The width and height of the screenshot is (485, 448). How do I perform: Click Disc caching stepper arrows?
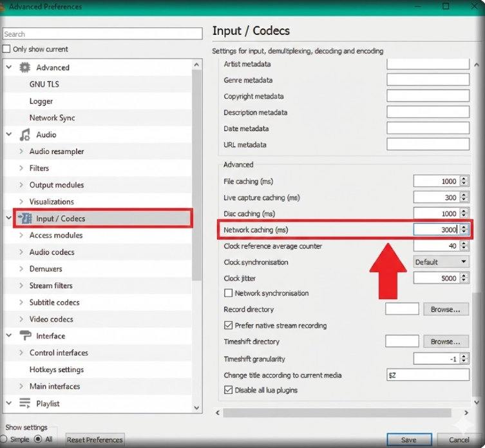[464, 213]
